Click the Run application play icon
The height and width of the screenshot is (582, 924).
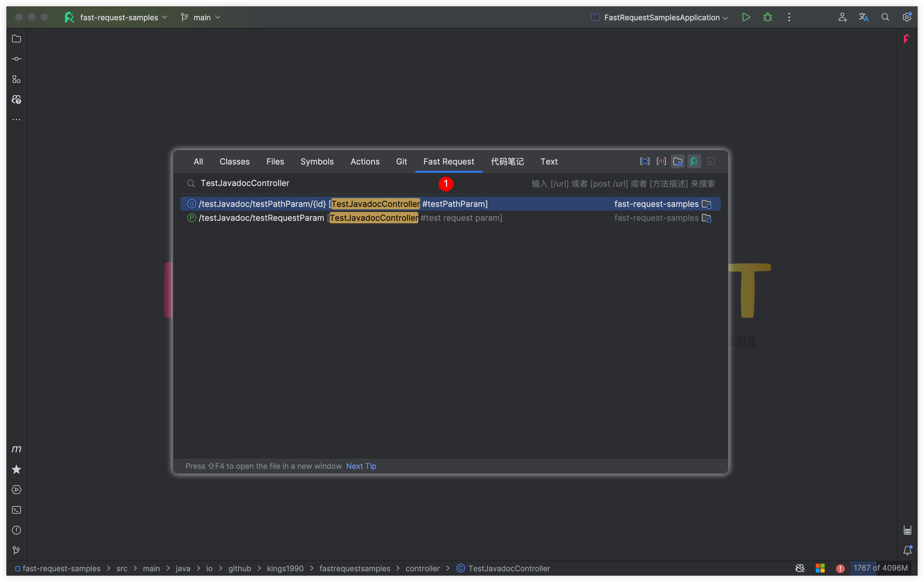click(x=746, y=17)
